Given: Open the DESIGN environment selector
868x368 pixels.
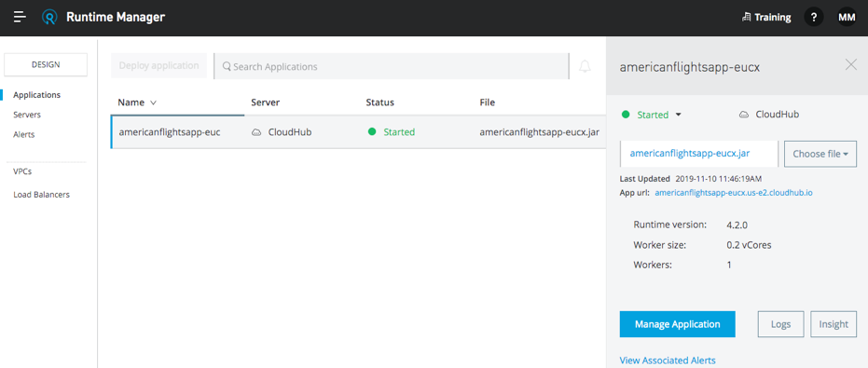Looking at the screenshot, I should pyautogui.click(x=46, y=64).
